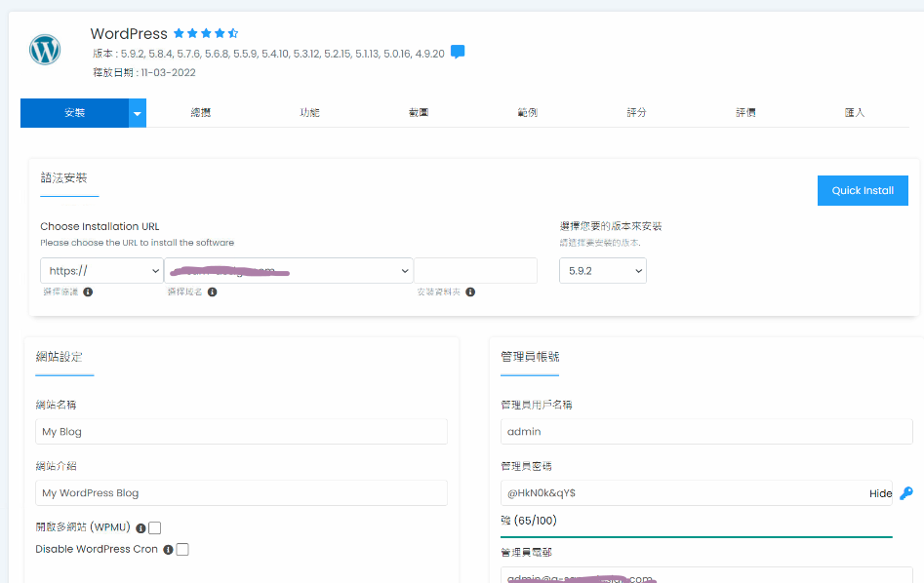Open the domain selection dropdown

tap(289, 270)
